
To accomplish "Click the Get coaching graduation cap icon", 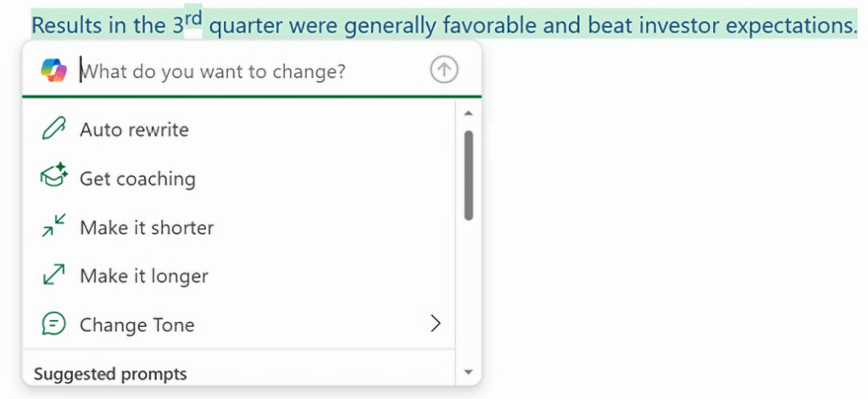I will point(53,178).
